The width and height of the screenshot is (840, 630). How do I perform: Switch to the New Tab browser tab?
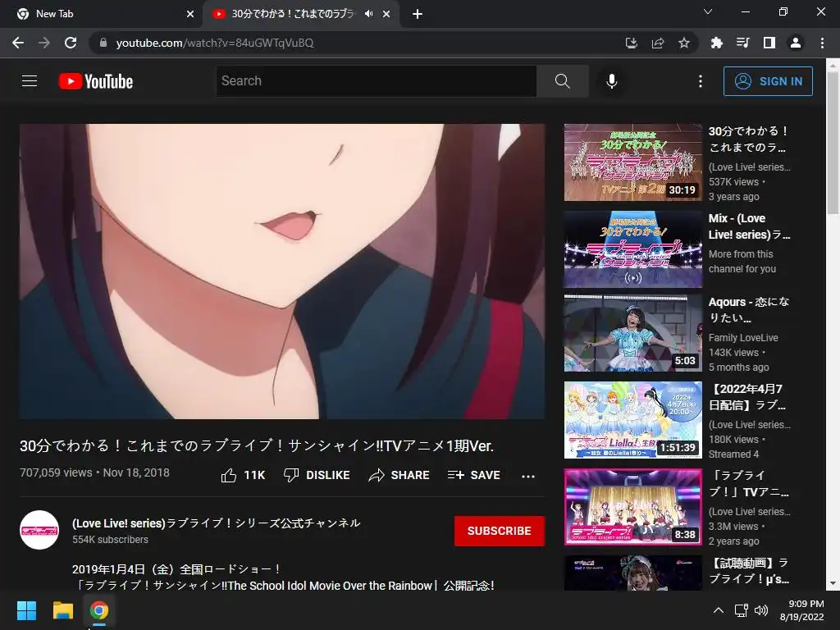(x=102, y=14)
